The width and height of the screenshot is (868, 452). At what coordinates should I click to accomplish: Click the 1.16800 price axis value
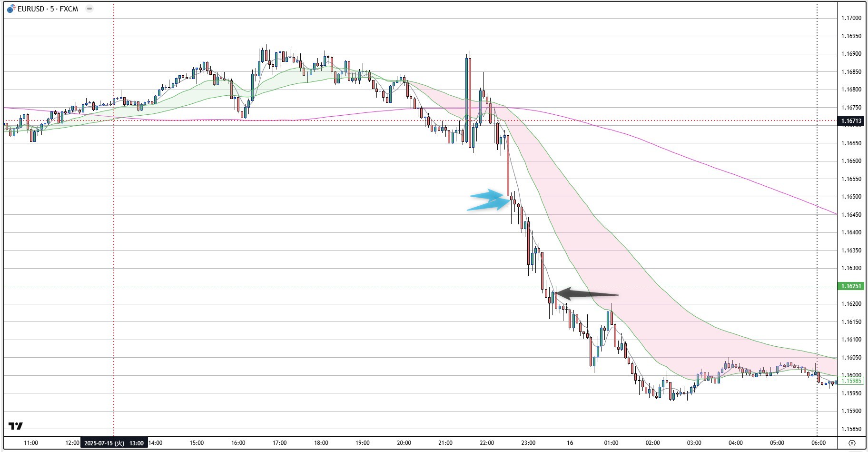click(851, 90)
